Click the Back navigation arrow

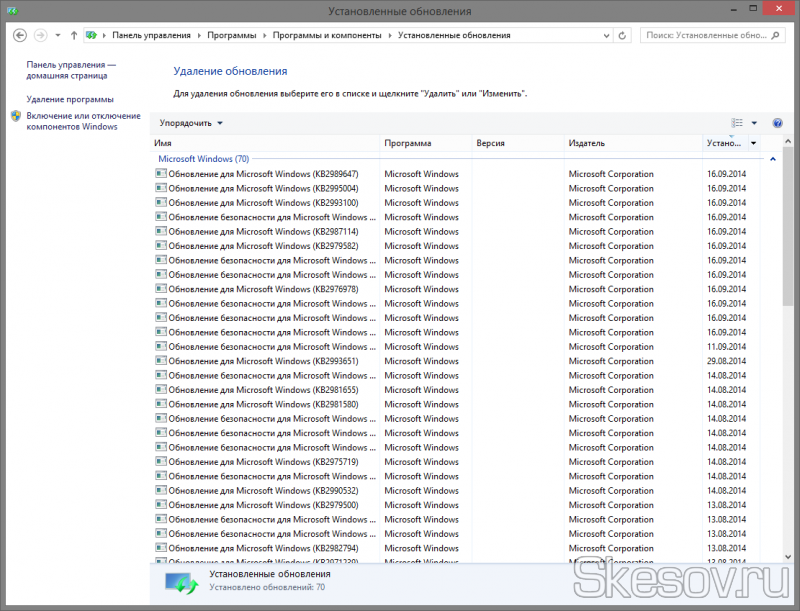click(21, 35)
